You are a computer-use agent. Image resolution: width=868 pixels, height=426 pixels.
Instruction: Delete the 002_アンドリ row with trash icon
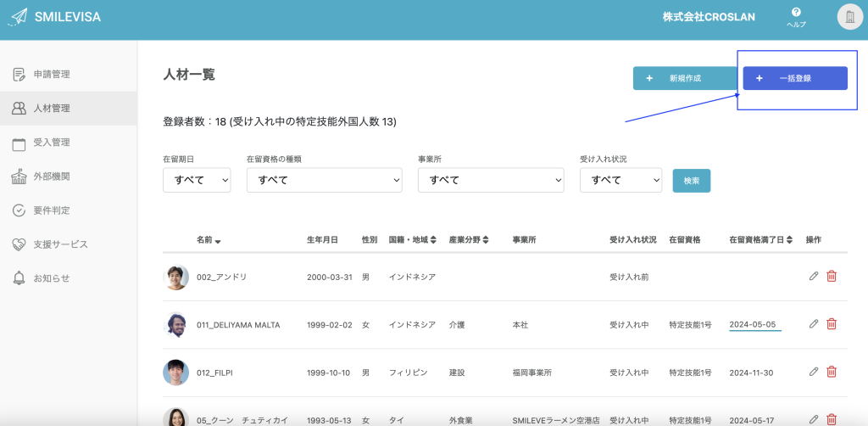point(832,276)
